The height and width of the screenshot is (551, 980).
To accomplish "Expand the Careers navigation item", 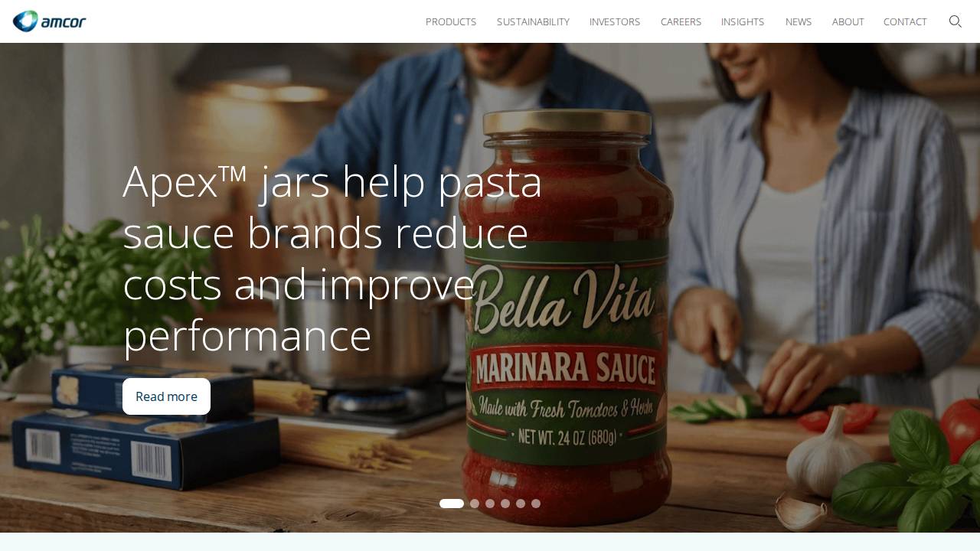I will coord(681,21).
